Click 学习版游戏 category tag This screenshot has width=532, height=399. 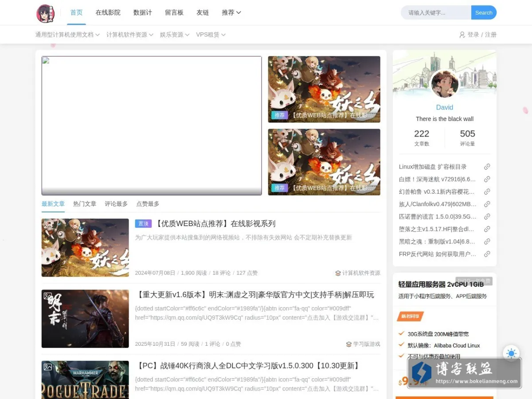tap(367, 344)
